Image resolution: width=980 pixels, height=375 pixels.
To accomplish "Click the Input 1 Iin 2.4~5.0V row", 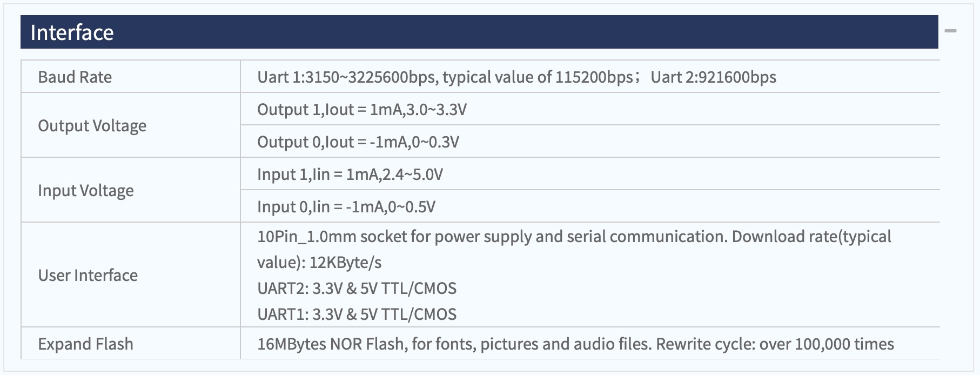I will (590, 174).
